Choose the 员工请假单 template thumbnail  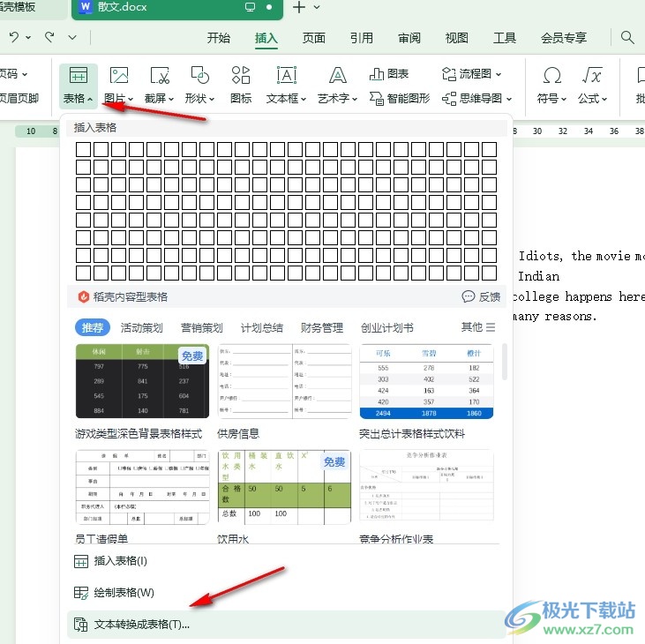pos(142,487)
